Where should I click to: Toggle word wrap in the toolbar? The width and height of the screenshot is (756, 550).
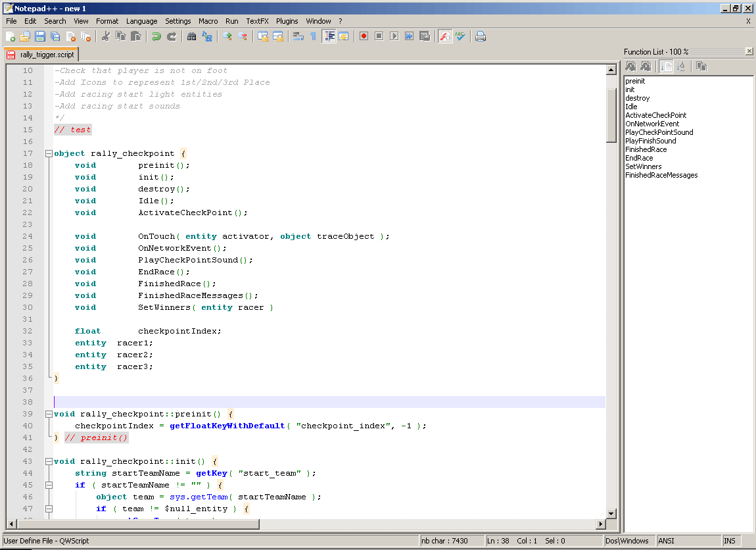(x=298, y=37)
